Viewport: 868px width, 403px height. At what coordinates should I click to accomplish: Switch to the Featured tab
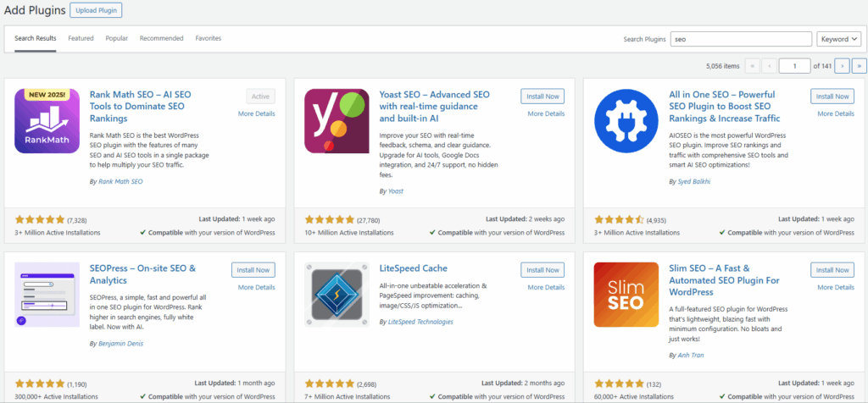[x=81, y=38]
